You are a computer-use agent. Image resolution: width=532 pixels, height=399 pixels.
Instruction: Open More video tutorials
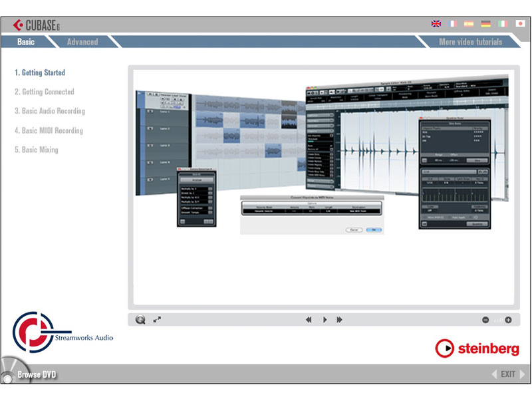[x=471, y=41]
